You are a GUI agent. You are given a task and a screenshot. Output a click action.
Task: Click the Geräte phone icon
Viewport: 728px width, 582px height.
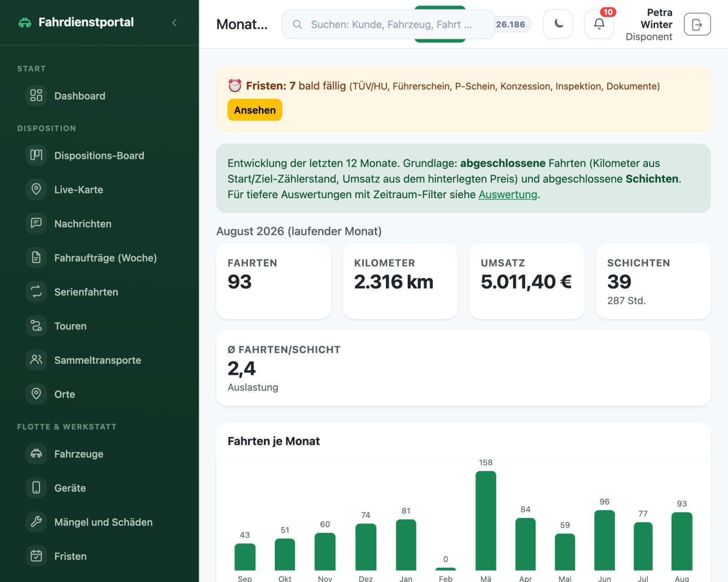tap(36, 487)
